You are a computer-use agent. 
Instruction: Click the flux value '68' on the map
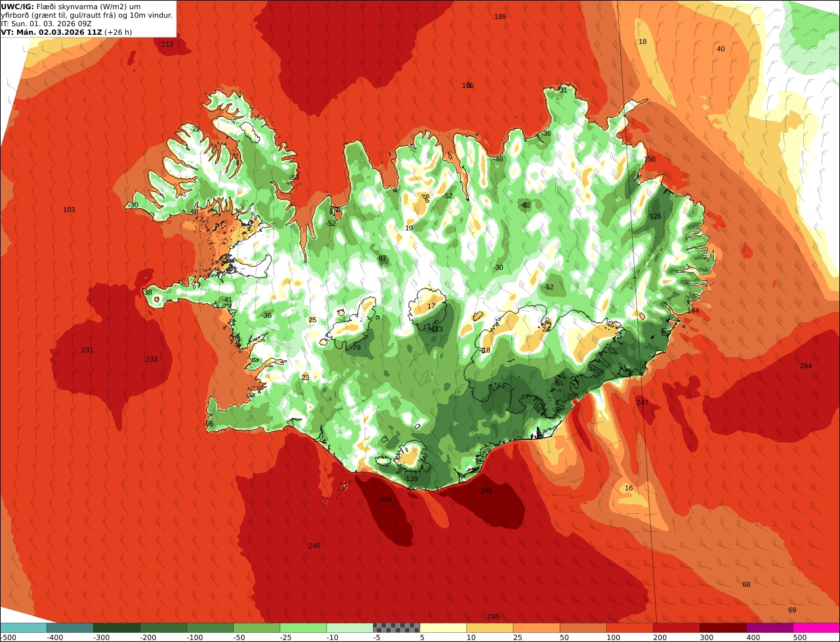[746, 584]
